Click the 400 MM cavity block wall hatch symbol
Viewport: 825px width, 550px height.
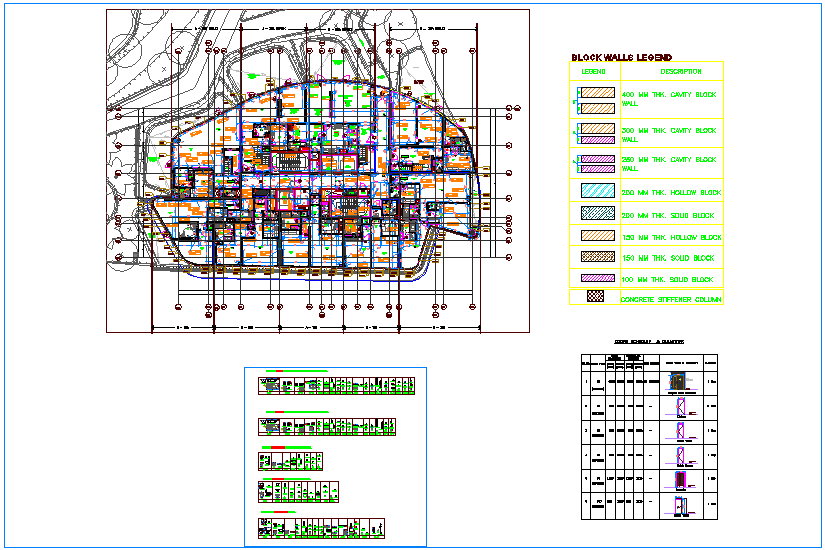pos(595,98)
